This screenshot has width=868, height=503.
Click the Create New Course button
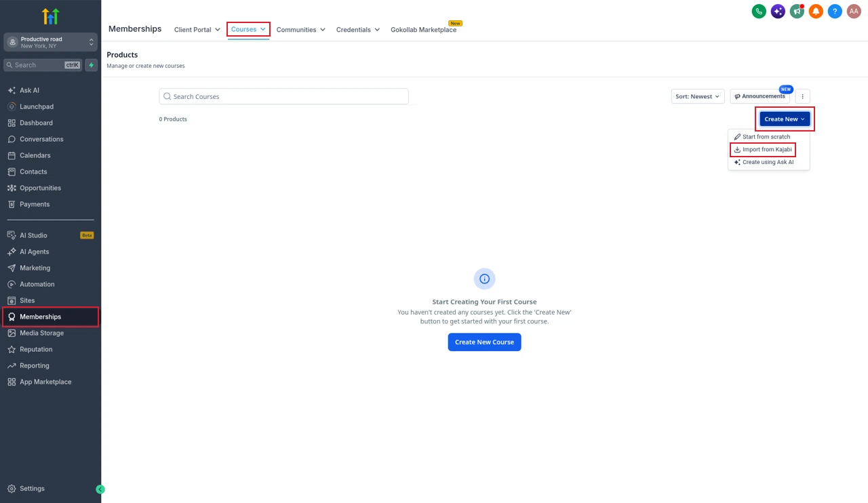coord(484,342)
